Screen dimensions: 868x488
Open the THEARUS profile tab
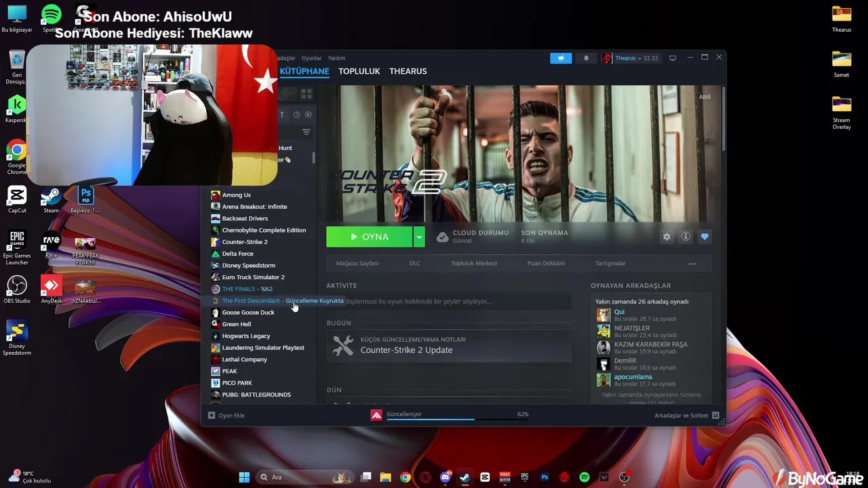[x=408, y=71]
